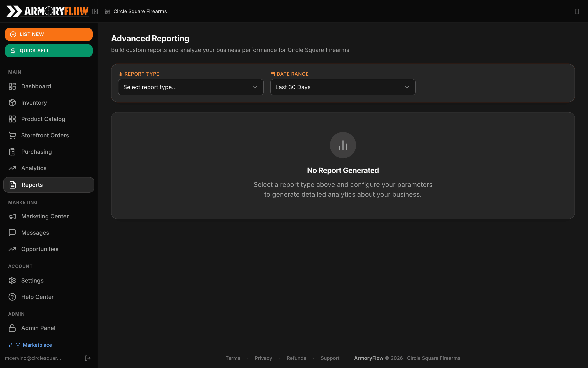Click the mobile device icon in top bar
588x368 pixels.
pyautogui.click(x=577, y=11)
